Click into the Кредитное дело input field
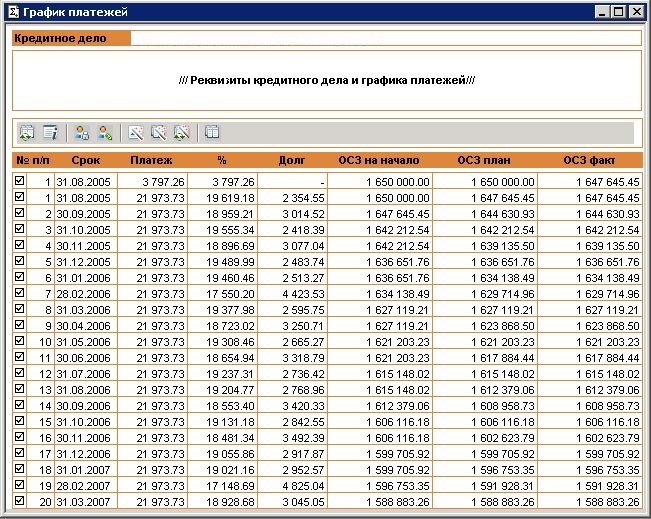The width and height of the screenshot is (651, 519). [x=385, y=38]
